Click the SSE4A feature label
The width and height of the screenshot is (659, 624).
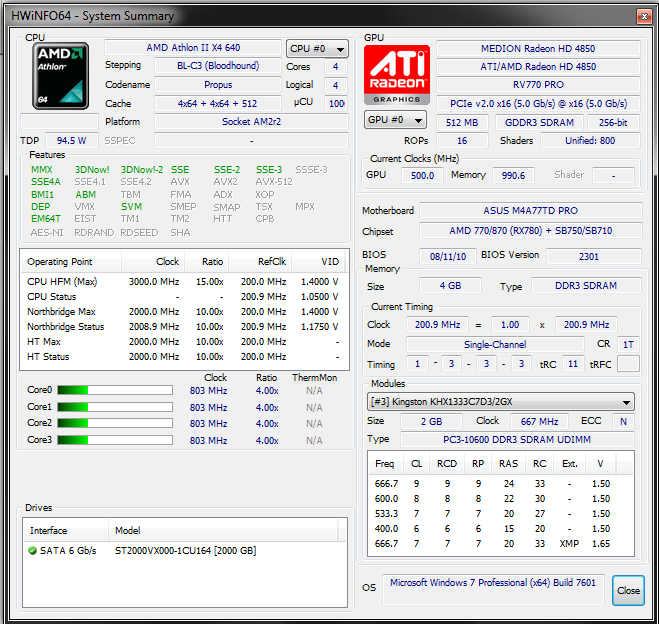(46, 182)
